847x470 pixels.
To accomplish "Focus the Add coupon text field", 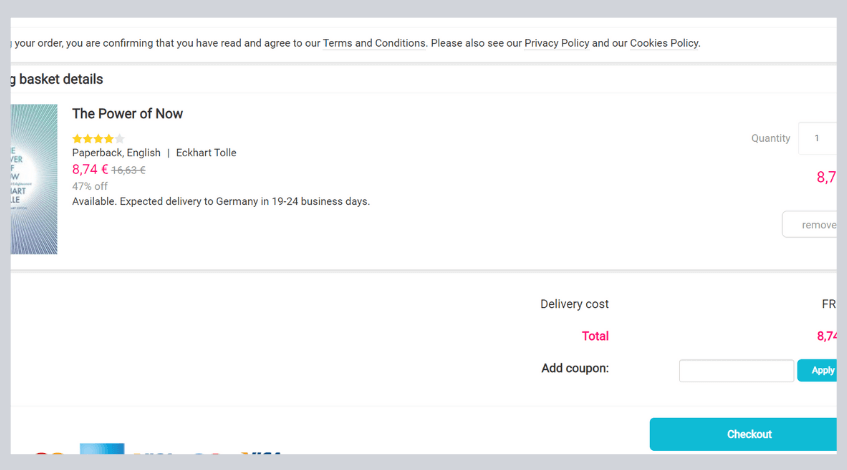I will (x=736, y=371).
